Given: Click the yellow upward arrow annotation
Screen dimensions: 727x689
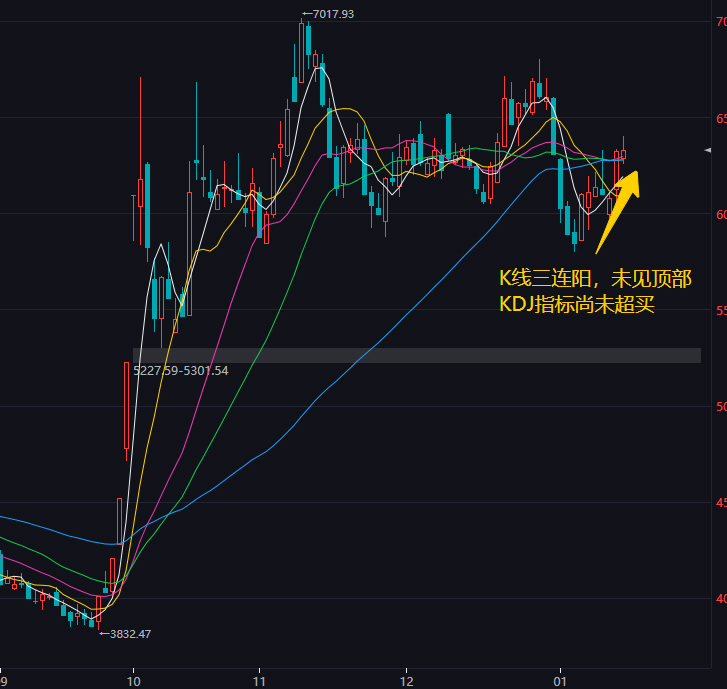Looking at the screenshot, I should click(618, 210).
